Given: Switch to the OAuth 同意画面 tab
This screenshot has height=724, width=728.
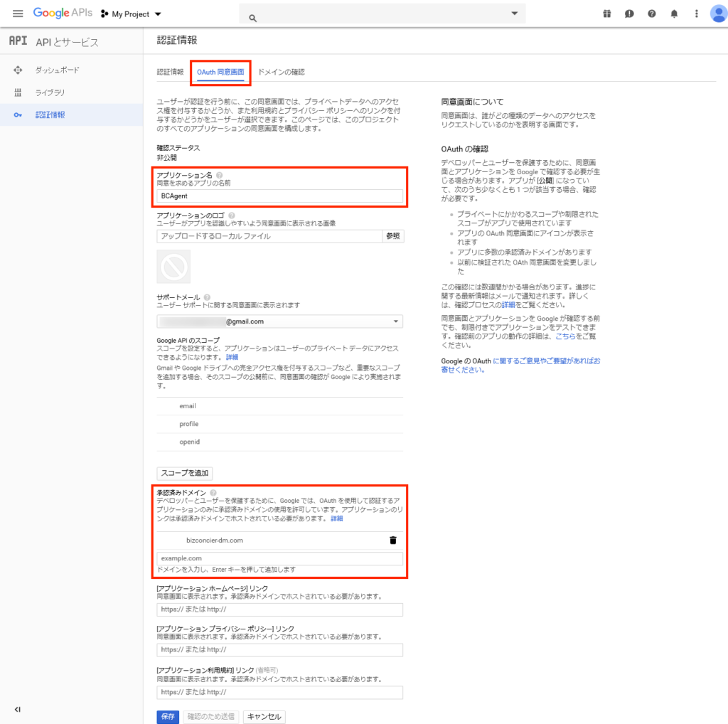Looking at the screenshot, I should point(220,72).
